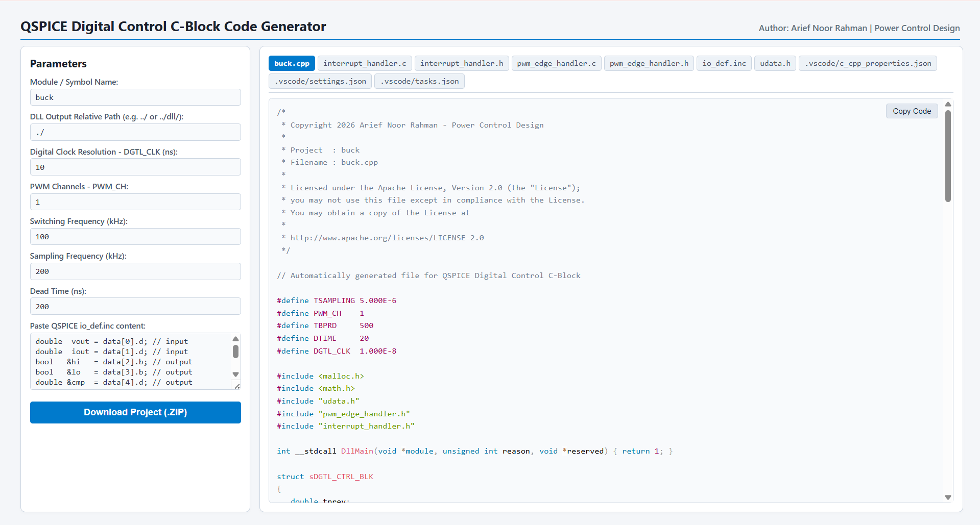Click the Sampling Frequency input
The width and height of the screenshot is (980, 525).
(x=135, y=271)
